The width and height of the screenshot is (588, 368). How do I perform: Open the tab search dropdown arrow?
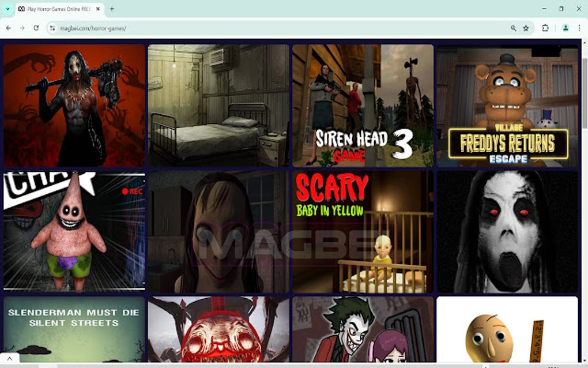(7, 9)
